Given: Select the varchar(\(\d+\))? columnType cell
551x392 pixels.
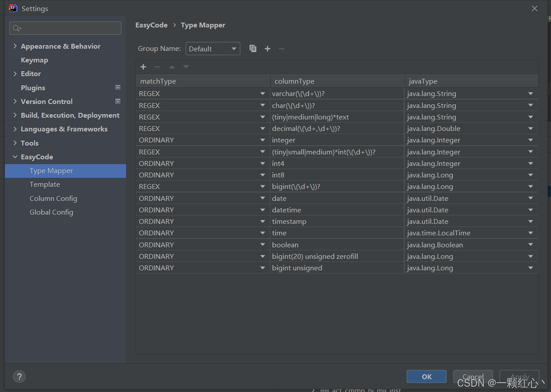Looking at the screenshot, I should pos(337,94).
